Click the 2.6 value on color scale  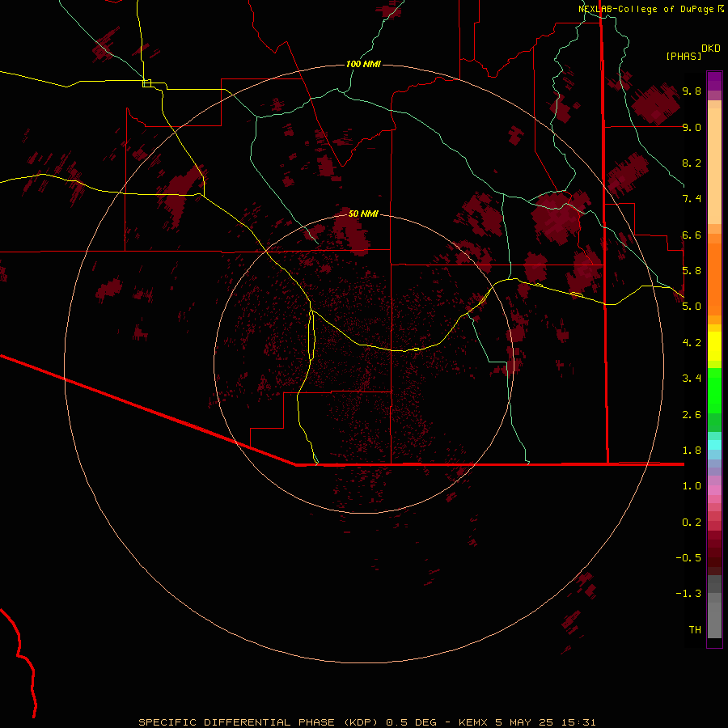click(692, 415)
